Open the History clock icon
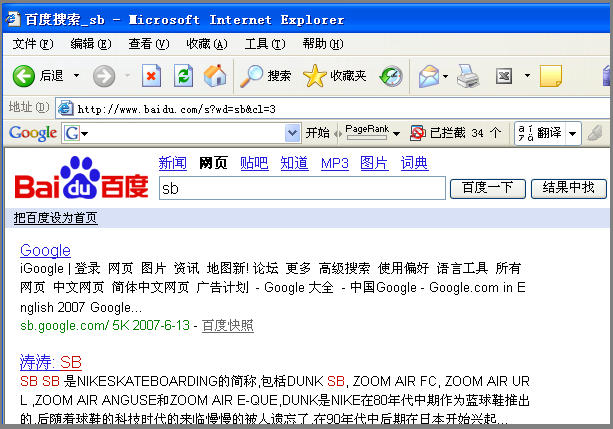This screenshot has height=429, width=613. [391, 76]
